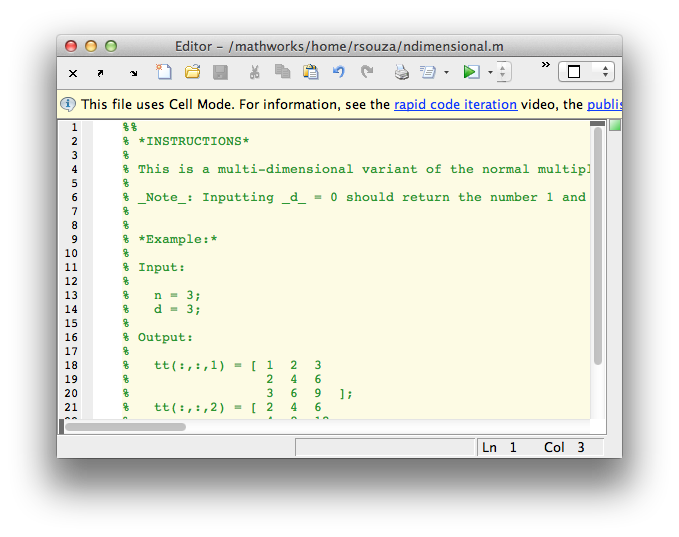Screen dimensions: 679x537
Task: Paste from clipboard using the Paste icon
Action: click(310, 72)
